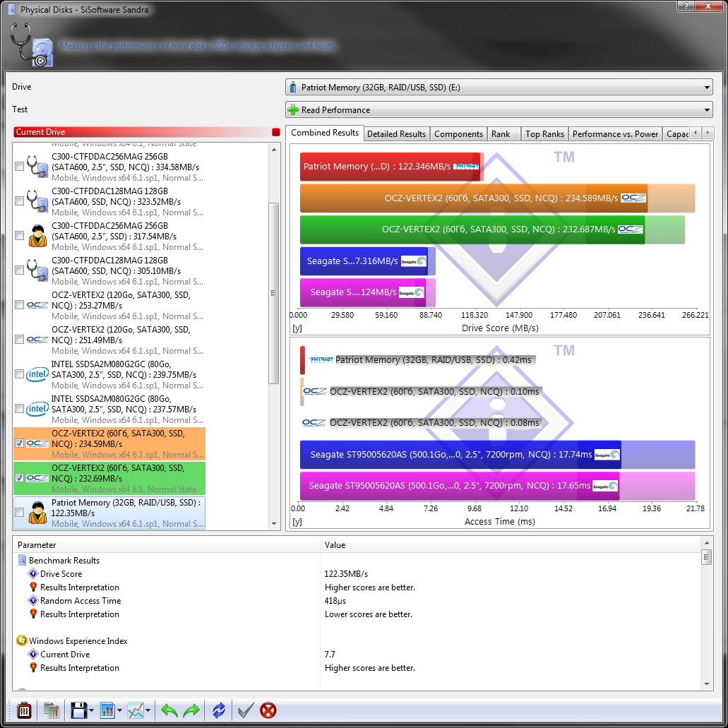Confirm with the grey checkmark icon
728x728 pixels.
[x=246, y=710]
